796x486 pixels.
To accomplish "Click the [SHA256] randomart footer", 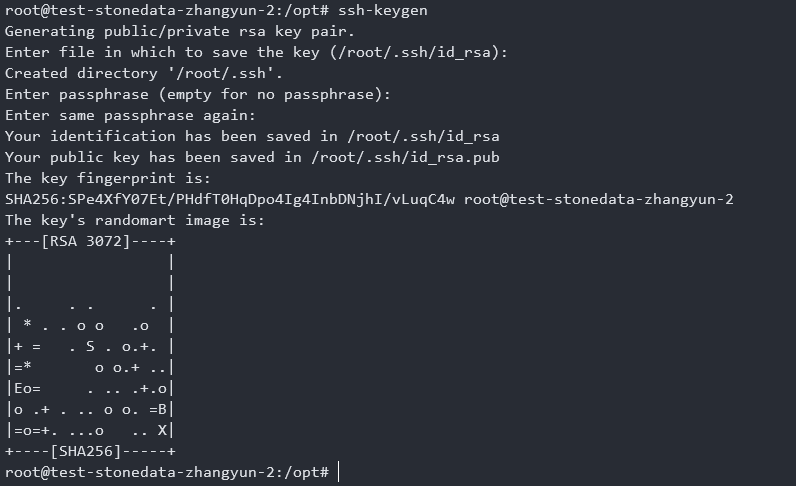I will coord(84,451).
